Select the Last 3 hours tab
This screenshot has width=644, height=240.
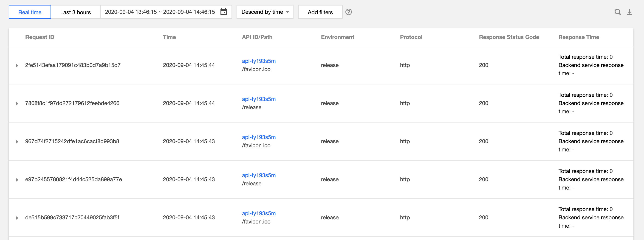click(75, 12)
